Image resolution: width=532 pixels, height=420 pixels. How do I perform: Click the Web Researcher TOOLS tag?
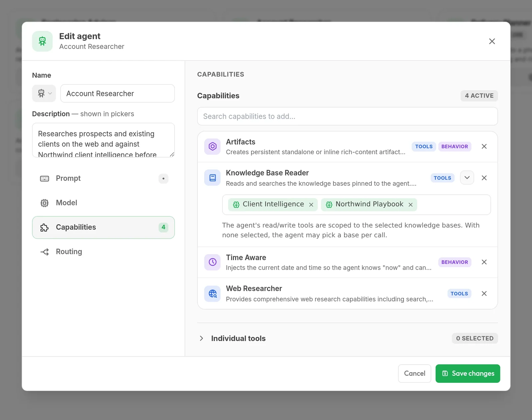pos(459,294)
